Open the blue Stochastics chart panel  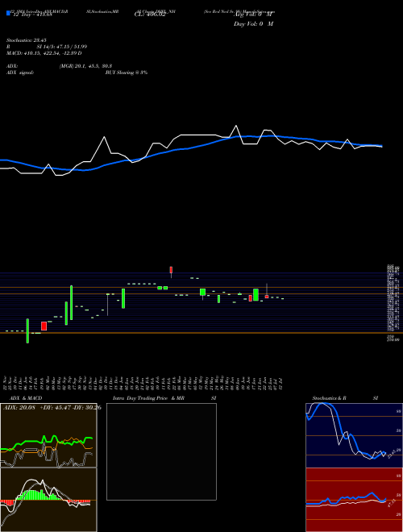[354, 435]
